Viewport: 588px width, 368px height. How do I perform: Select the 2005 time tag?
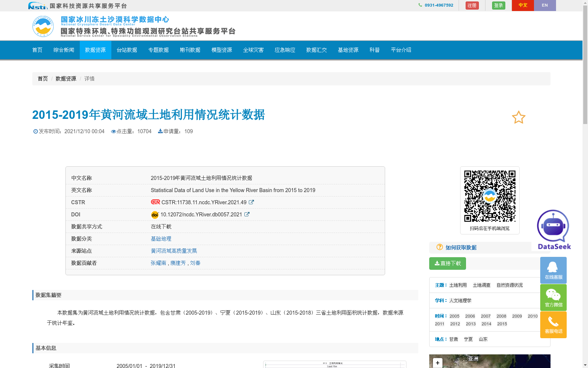click(x=454, y=316)
